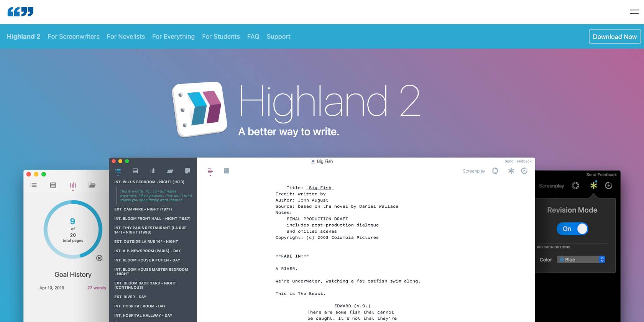Click the yellow asterisk icon in the dark Revision window

(x=593, y=186)
